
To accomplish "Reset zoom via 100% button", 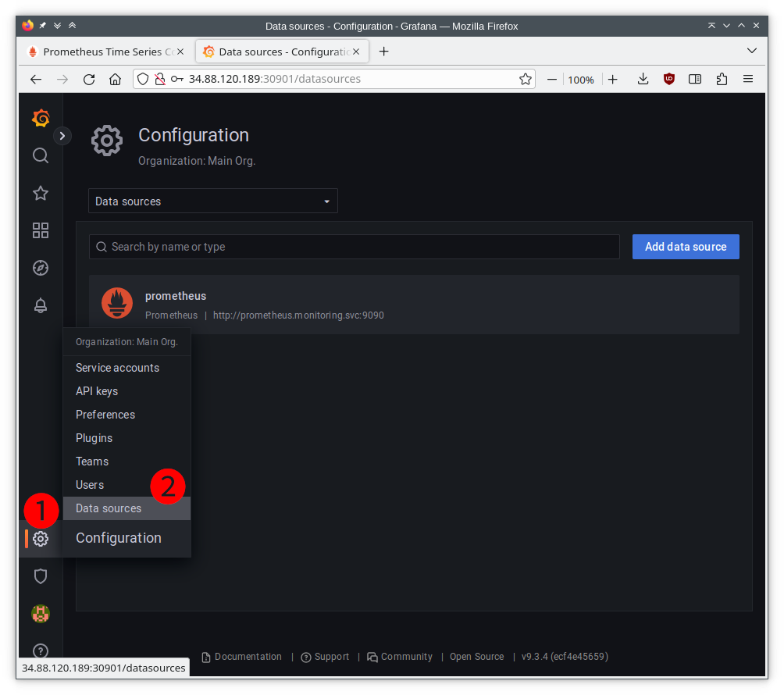I will click(581, 80).
